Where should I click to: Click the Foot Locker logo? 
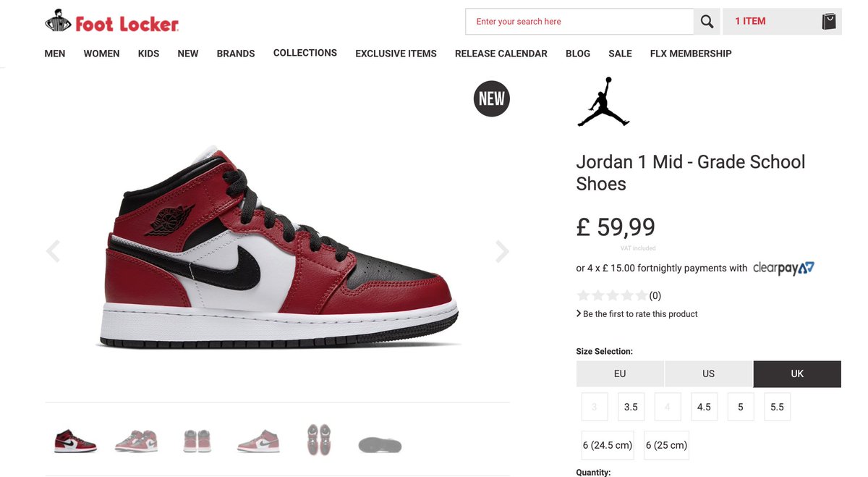pos(112,22)
